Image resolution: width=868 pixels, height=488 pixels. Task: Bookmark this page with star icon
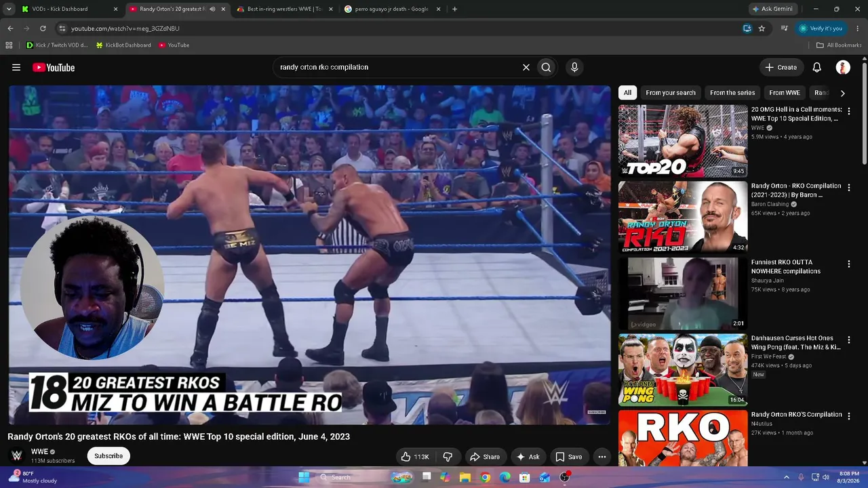[762, 28]
